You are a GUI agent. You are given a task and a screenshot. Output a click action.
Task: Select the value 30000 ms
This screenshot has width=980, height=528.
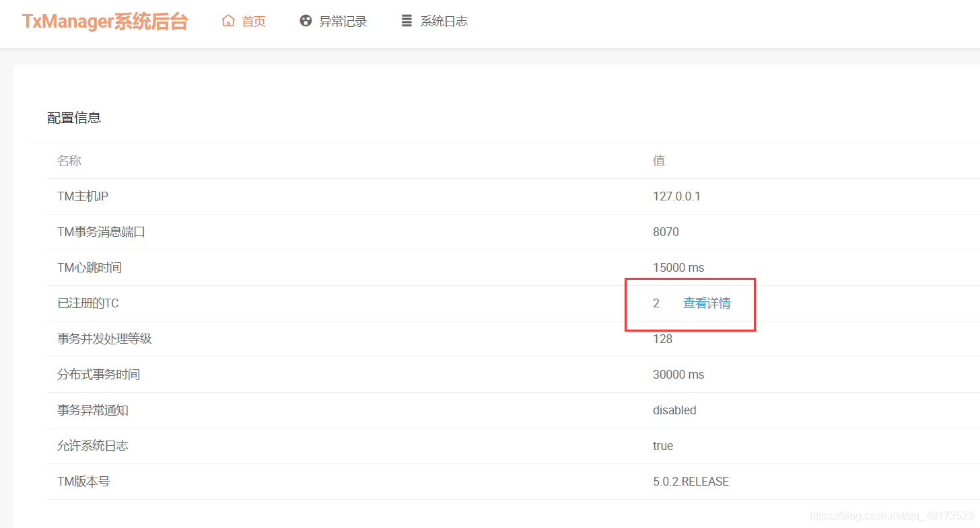tap(678, 375)
